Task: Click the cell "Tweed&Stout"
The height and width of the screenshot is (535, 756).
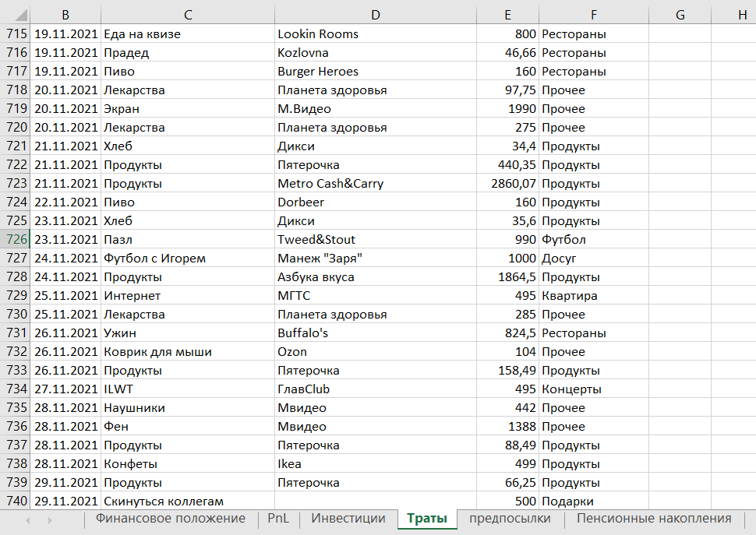Action: coord(376,239)
